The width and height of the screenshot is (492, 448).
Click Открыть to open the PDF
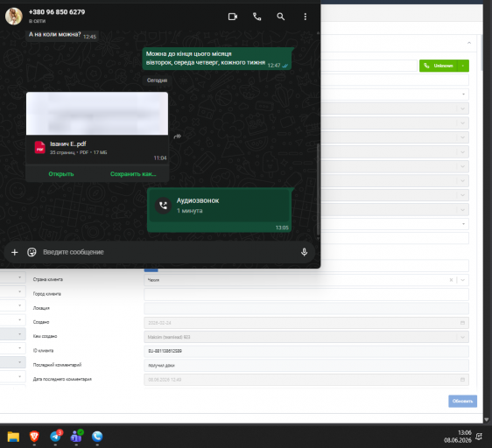click(61, 174)
